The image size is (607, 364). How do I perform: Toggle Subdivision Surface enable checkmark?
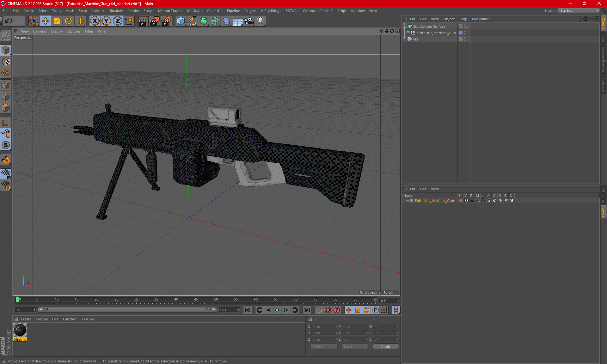pos(468,27)
